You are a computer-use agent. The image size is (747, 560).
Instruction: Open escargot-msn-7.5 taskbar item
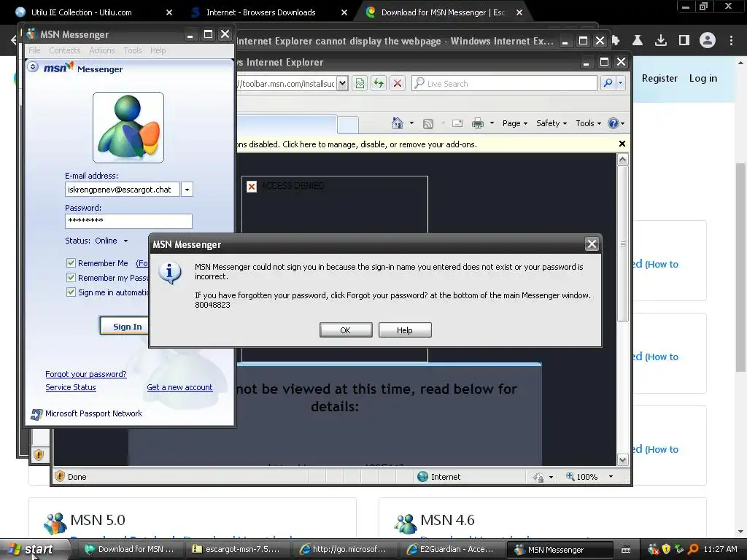(x=237, y=549)
